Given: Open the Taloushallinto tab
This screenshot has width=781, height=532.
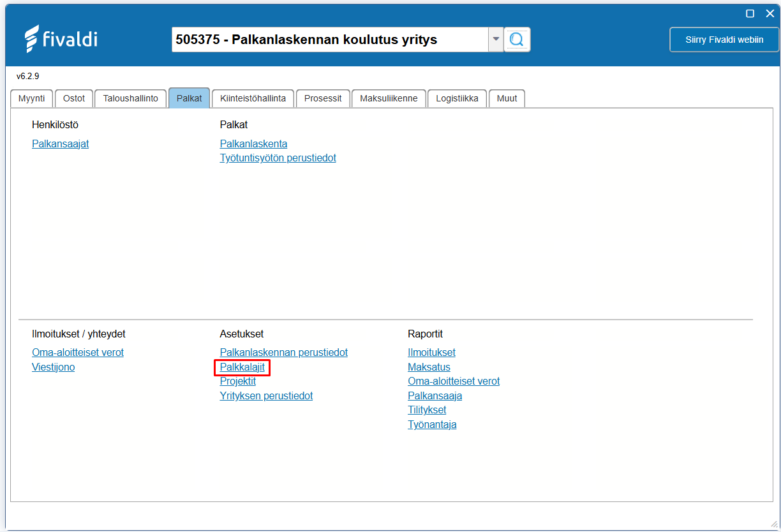Looking at the screenshot, I should [131, 98].
